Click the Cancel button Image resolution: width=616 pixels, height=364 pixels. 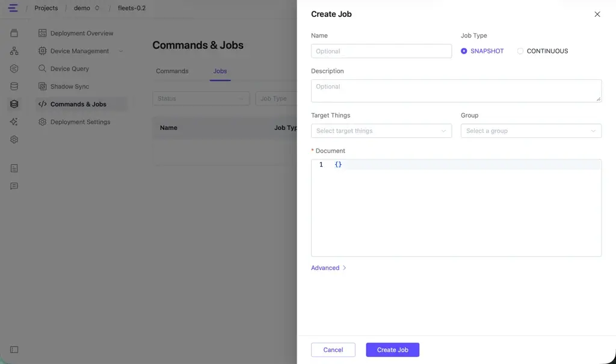(333, 350)
